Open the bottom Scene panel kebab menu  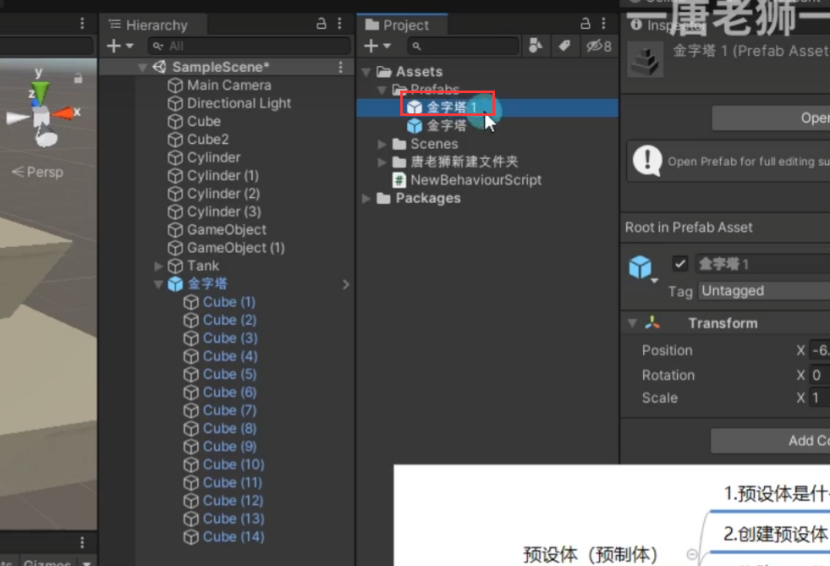(82, 543)
